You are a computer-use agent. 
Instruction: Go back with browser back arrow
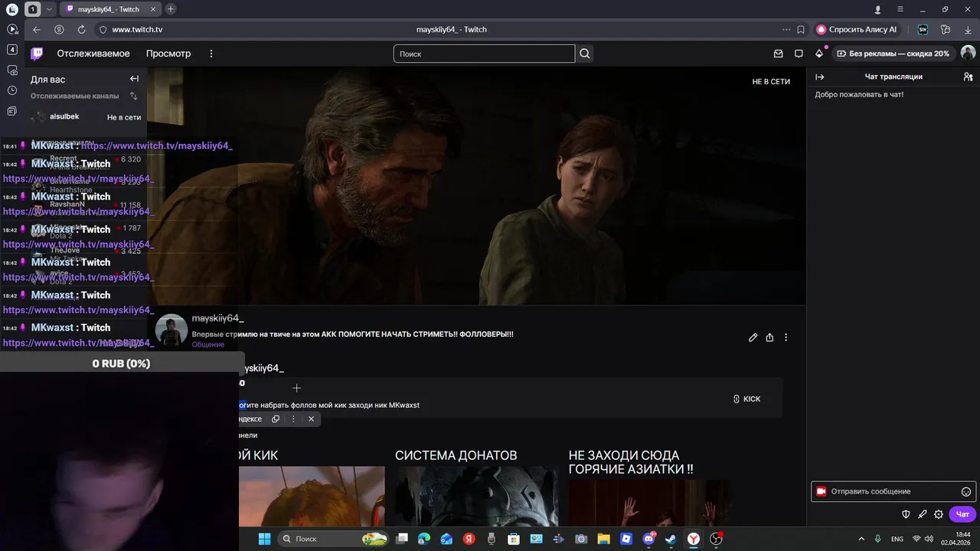point(36,29)
